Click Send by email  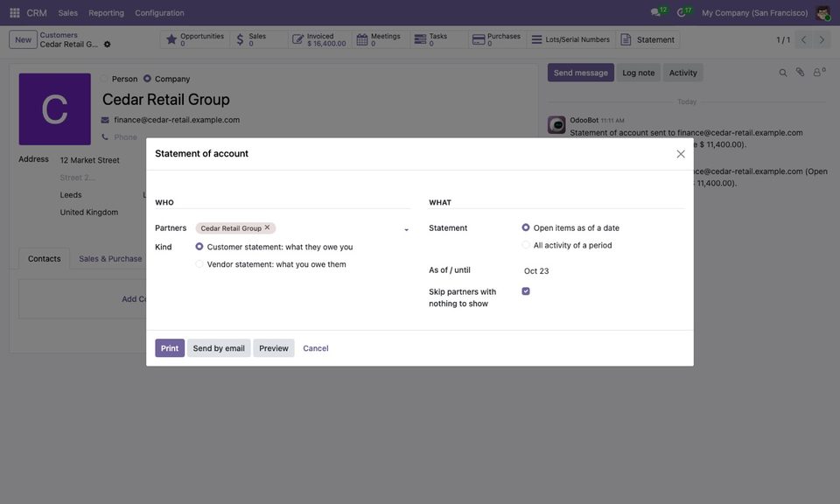219,348
